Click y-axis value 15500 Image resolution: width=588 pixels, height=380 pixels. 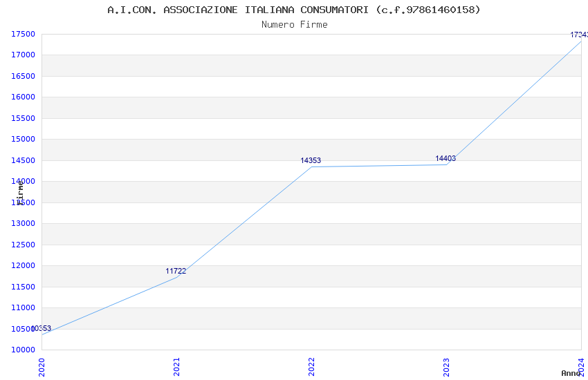[x=24, y=118]
